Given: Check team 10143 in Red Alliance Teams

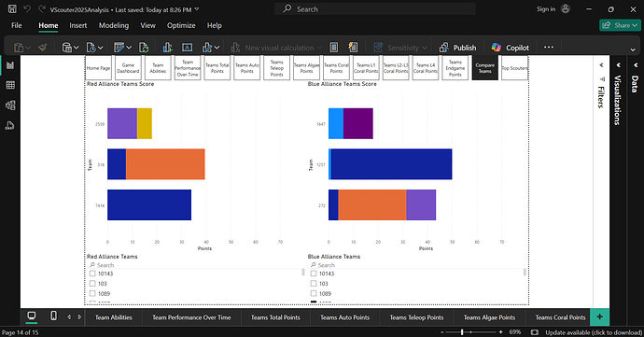Looking at the screenshot, I should 92,274.
